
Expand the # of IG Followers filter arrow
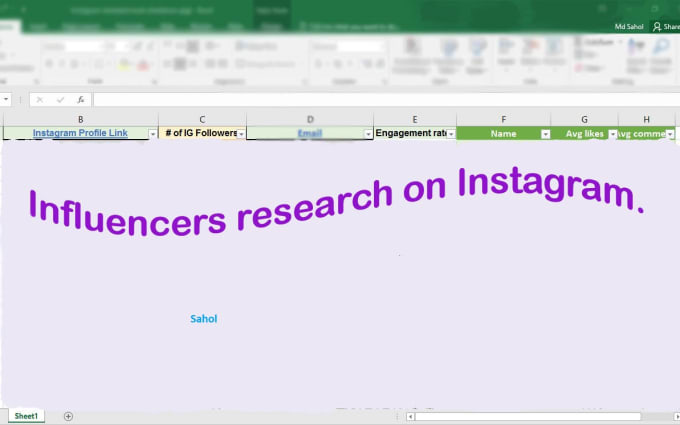(240, 134)
